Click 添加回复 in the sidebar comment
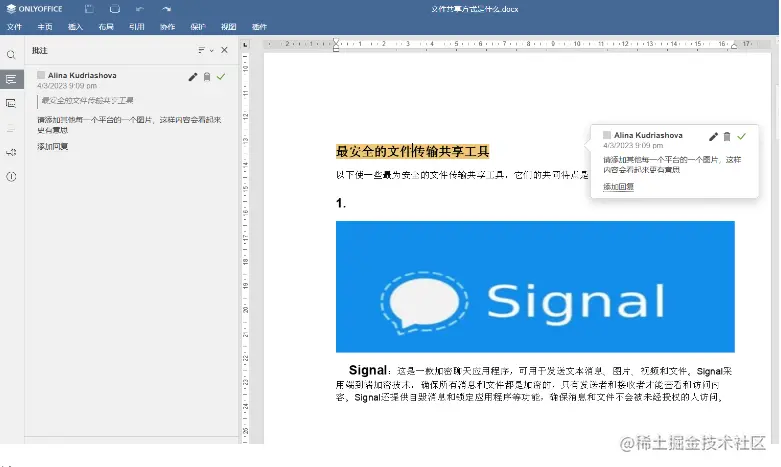The height and width of the screenshot is (467, 781). click(x=52, y=146)
